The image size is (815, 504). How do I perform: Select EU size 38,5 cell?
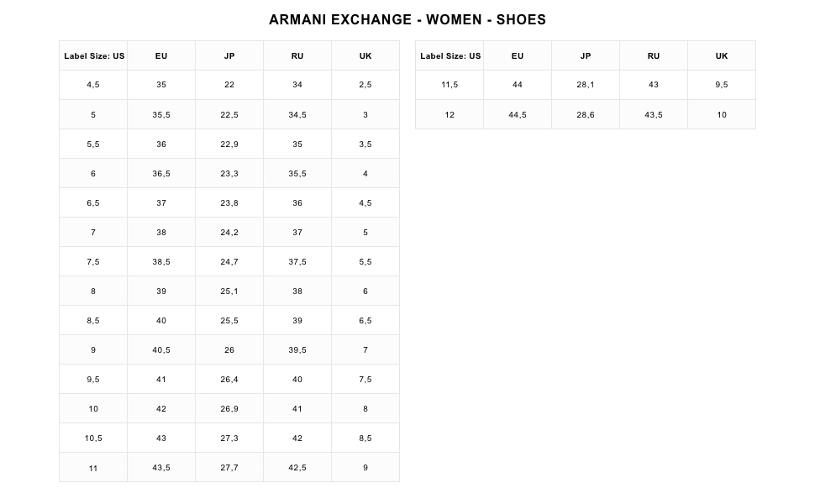(161, 261)
